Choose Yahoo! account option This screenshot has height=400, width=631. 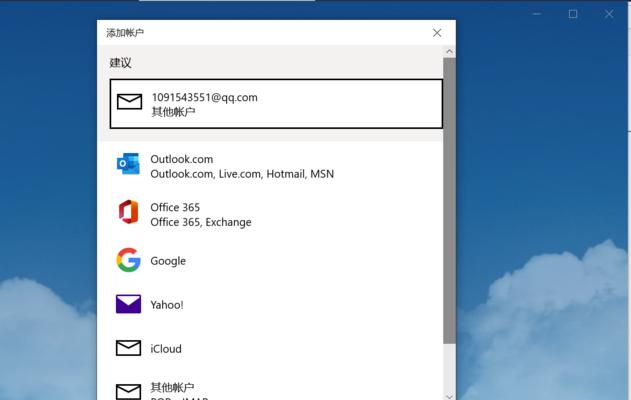click(276, 305)
